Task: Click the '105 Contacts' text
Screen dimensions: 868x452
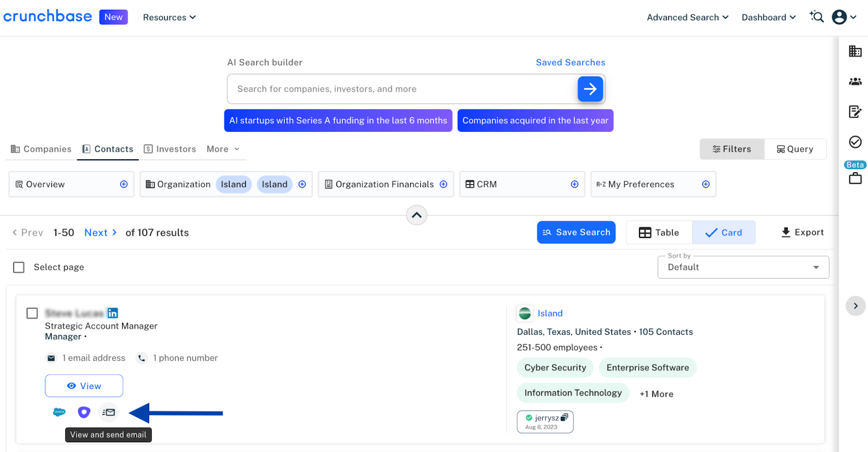Action: [666, 332]
